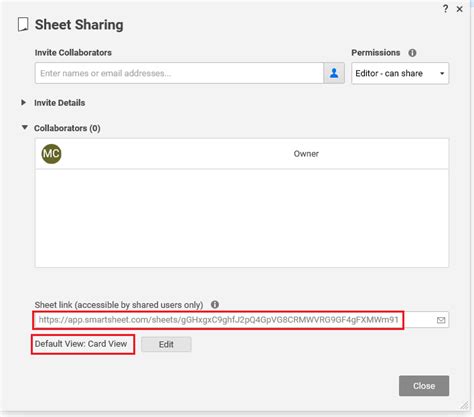Open help with the question mark icon
The image size is (474, 417).
[445, 9]
